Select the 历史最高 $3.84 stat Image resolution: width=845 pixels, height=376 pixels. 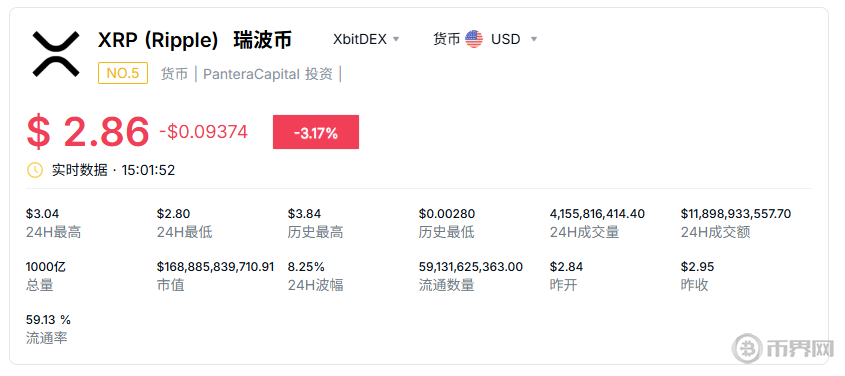pos(304,214)
